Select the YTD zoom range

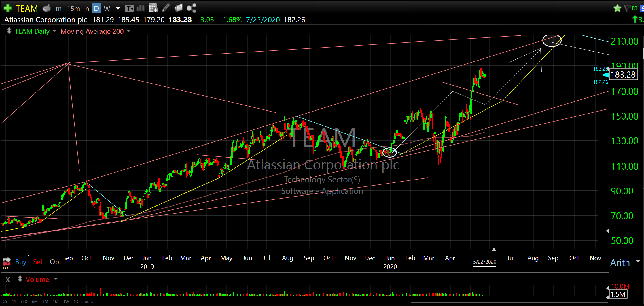[24, 301]
